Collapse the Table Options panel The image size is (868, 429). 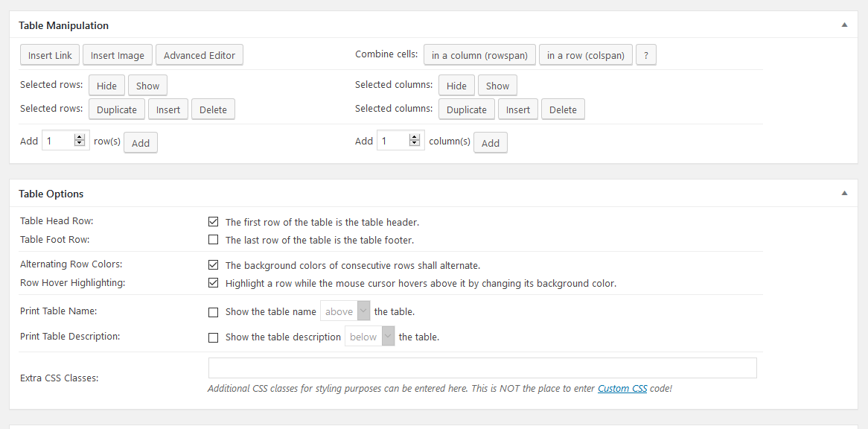pos(844,193)
